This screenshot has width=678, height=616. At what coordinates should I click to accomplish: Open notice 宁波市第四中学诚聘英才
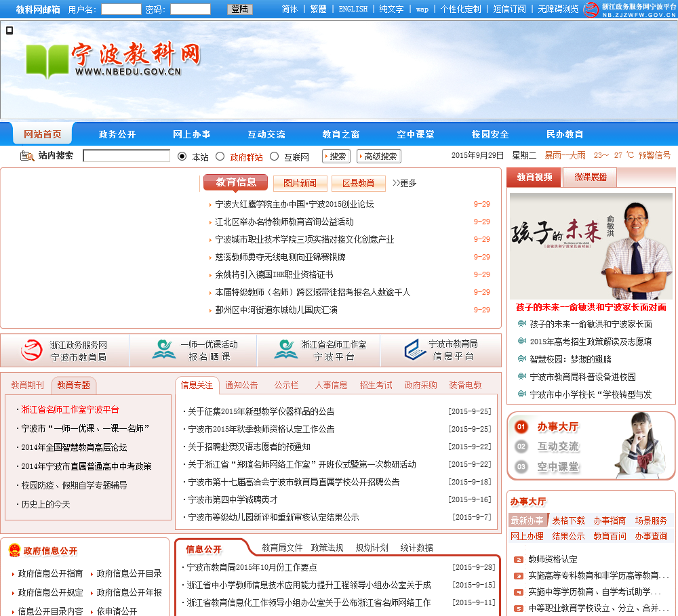coord(233,499)
